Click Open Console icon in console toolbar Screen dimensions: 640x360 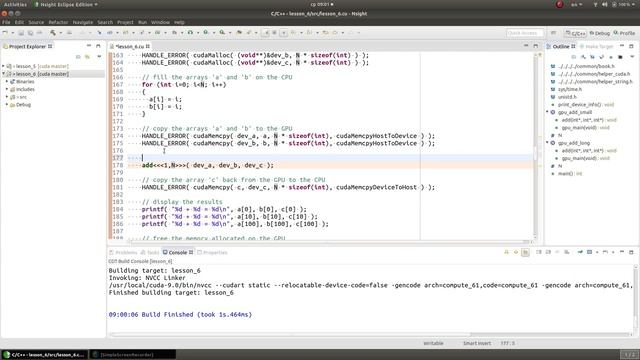point(605,253)
